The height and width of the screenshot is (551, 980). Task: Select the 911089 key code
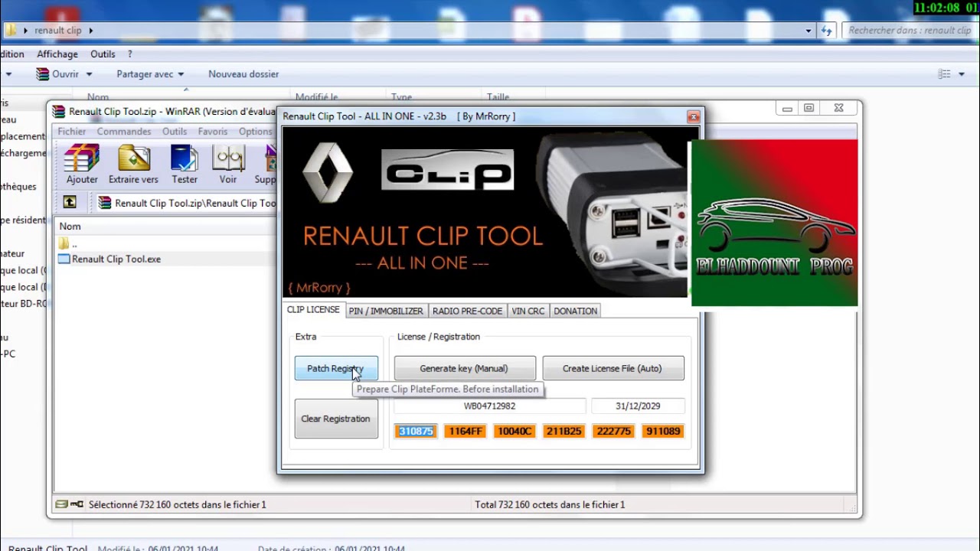point(663,432)
